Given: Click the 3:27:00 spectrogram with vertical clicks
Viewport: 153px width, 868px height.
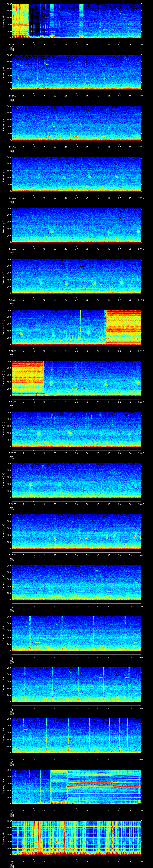Looking at the screenshot, I should tap(76, 633).
